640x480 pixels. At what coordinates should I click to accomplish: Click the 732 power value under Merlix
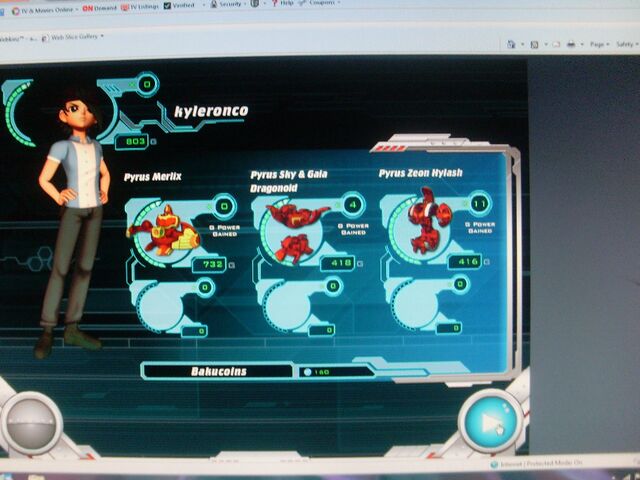212,263
